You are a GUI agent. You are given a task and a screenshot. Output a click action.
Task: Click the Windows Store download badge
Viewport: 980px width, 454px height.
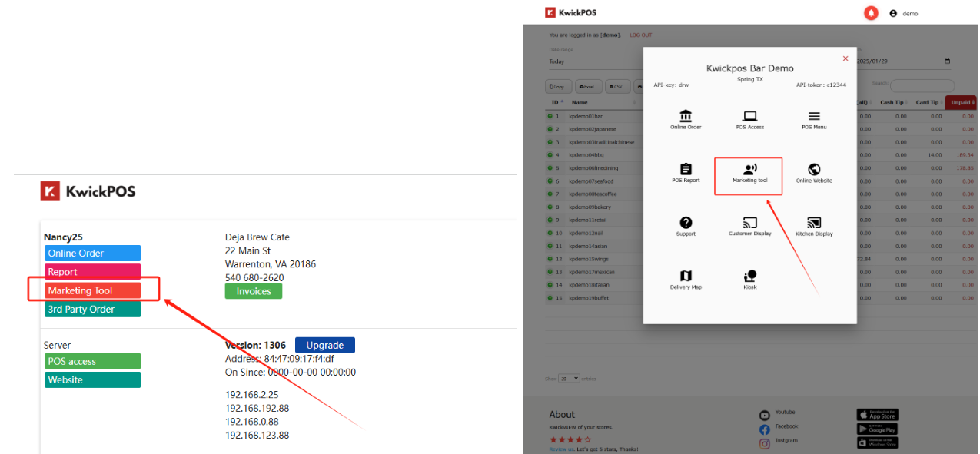877,443
